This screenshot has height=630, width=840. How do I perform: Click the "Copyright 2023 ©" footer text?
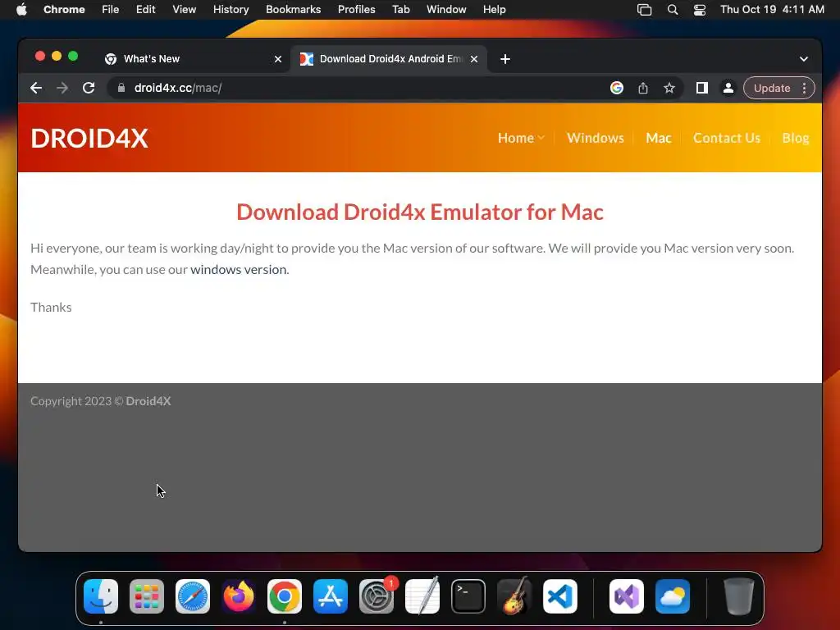pos(77,401)
